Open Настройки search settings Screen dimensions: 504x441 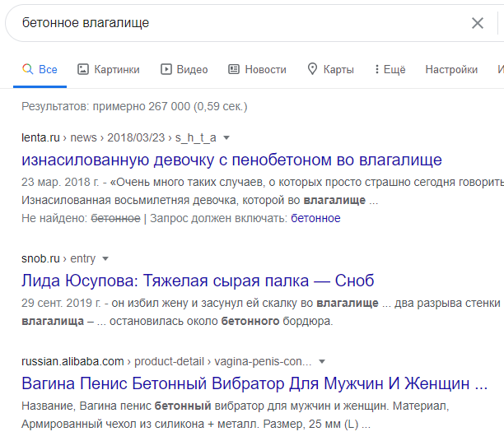tap(451, 69)
